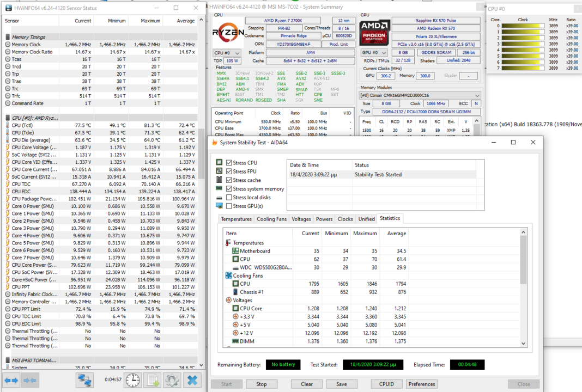Click the clock icon beside Infinity Fabric Clock

point(8,294)
